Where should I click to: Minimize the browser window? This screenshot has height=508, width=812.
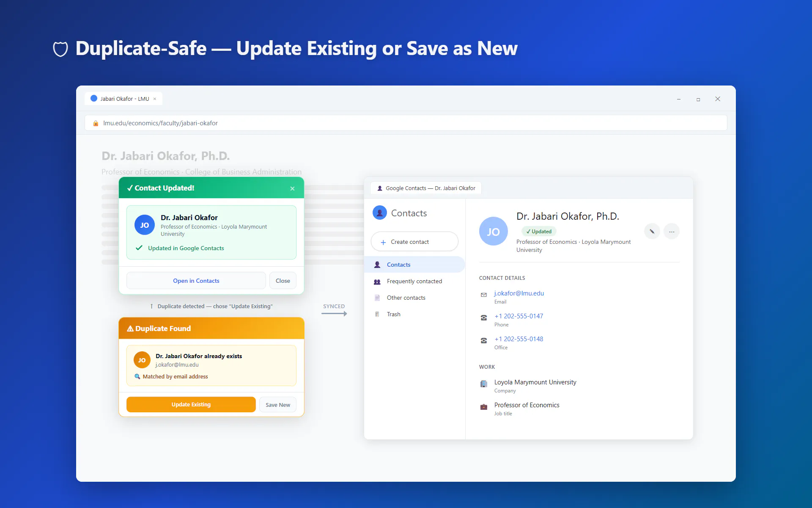click(679, 99)
